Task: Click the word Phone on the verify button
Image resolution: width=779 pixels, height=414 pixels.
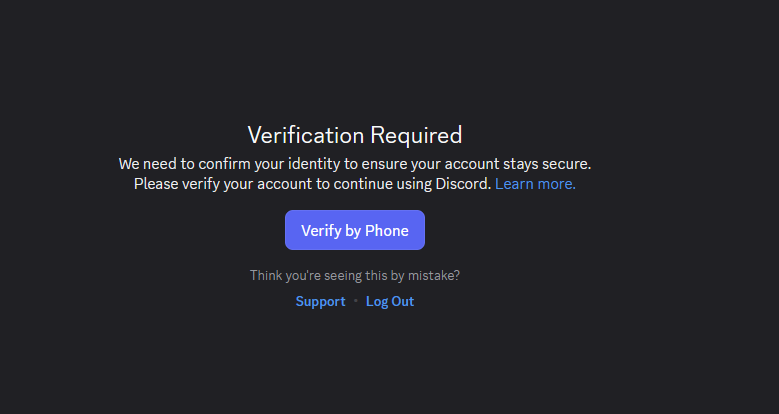Action: tap(387, 231)
